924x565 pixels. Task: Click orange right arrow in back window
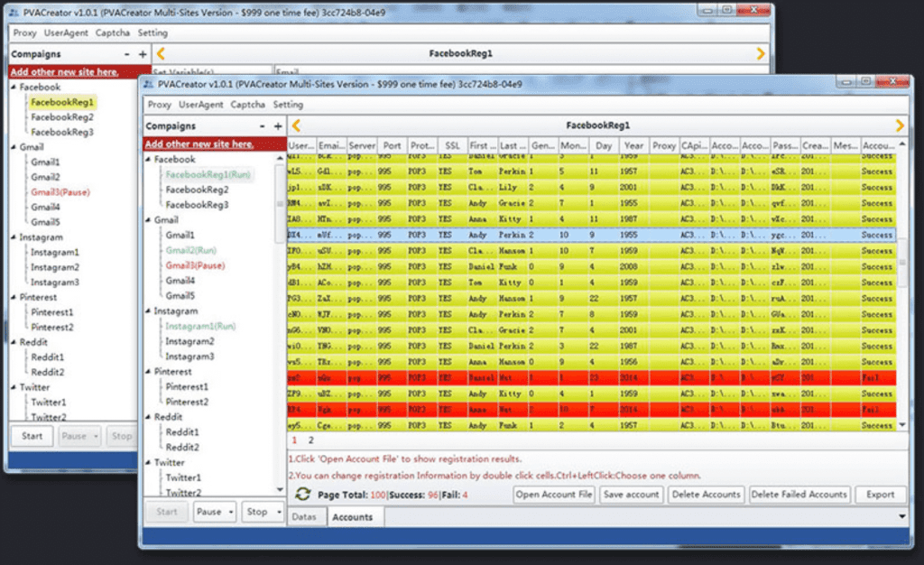(x=760, y=53)
